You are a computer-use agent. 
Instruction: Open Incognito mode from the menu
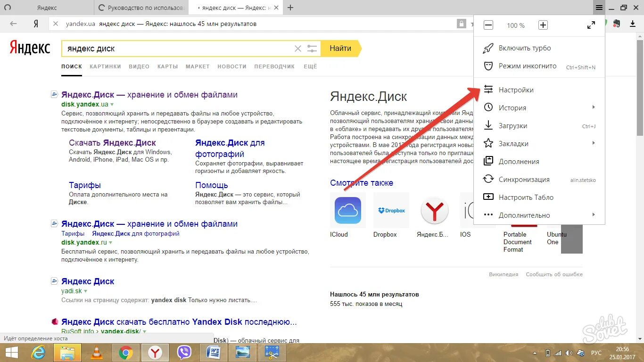(x=539, y=66)
